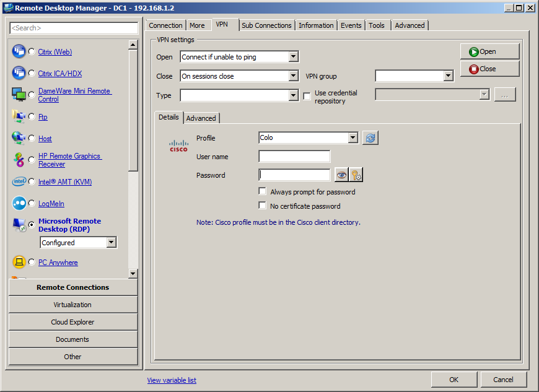Click the connection list scroll down arrow
The width and height of the screenshot is (539, 392).
(x=133, y=274)
